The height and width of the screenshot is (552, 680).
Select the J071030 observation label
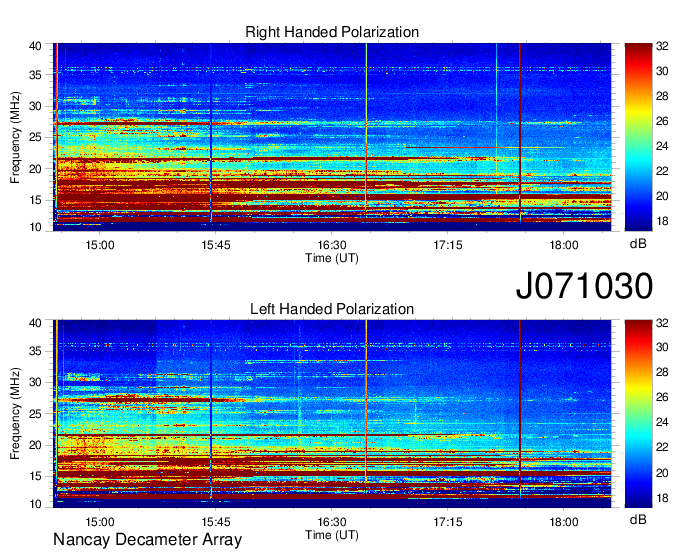click(x=584, y=286)
